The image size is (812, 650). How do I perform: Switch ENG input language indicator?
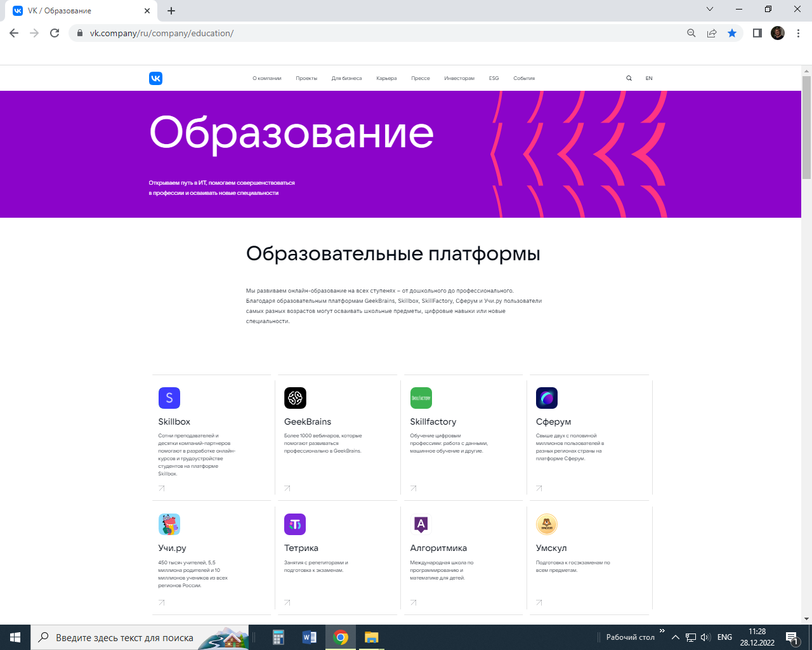724,637
